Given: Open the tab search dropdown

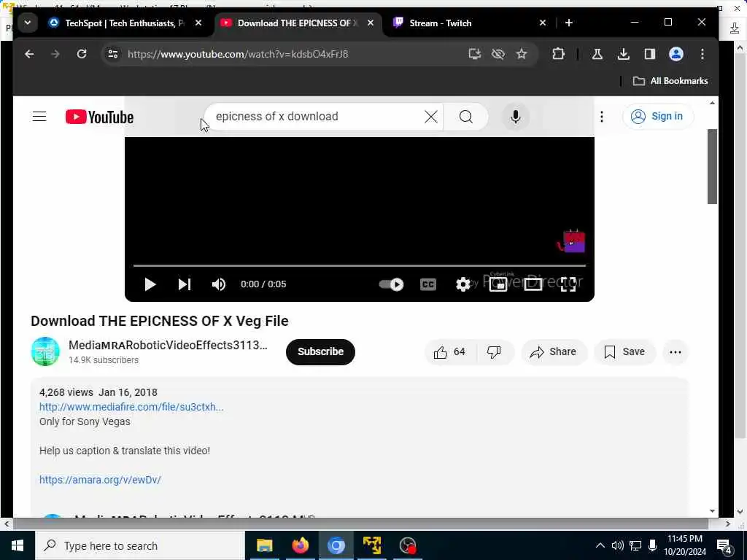Looking at the screenshot, I should point(28,23).
